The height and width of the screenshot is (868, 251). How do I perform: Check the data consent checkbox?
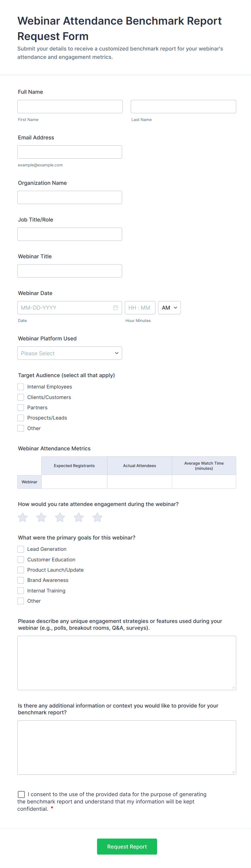coord(21,794)
